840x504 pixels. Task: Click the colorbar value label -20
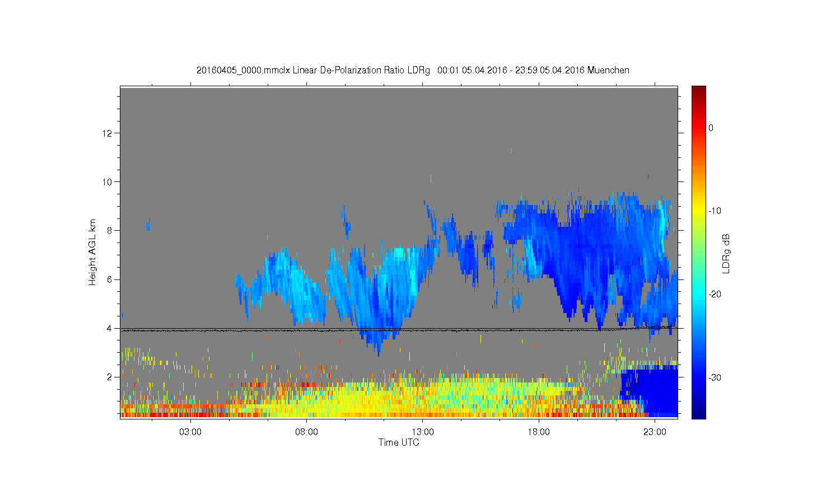[715, 294]
